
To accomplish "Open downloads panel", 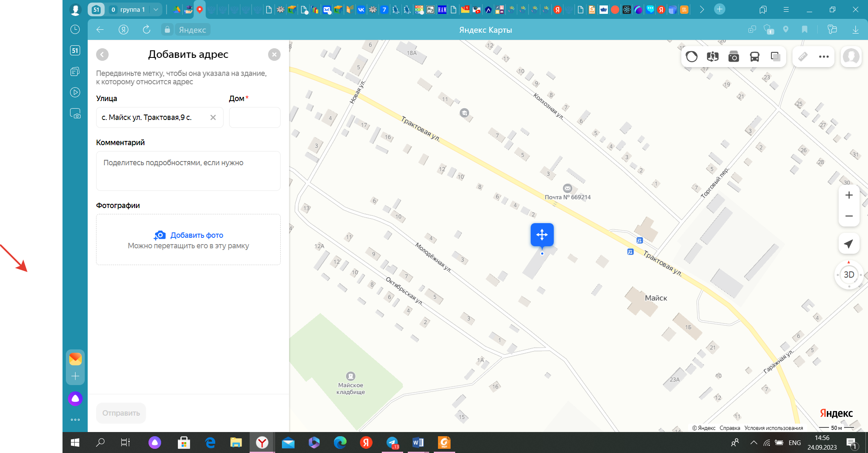I will point(855,30).
